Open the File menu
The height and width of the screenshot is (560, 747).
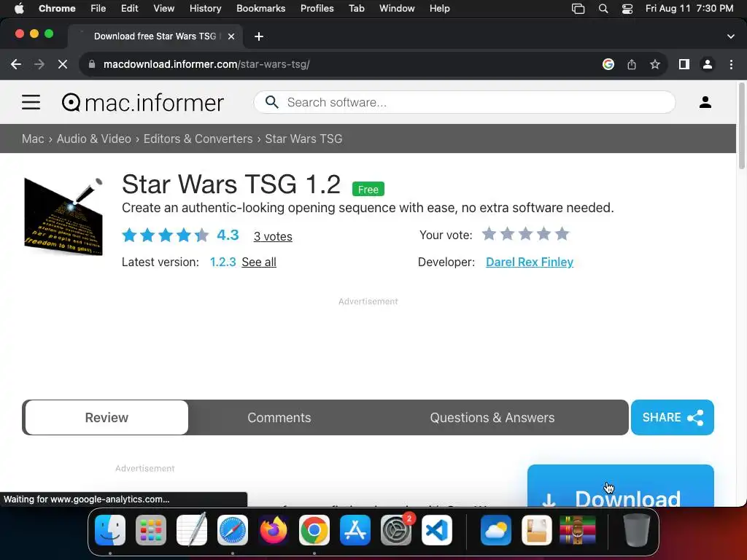tap(98, 8)
